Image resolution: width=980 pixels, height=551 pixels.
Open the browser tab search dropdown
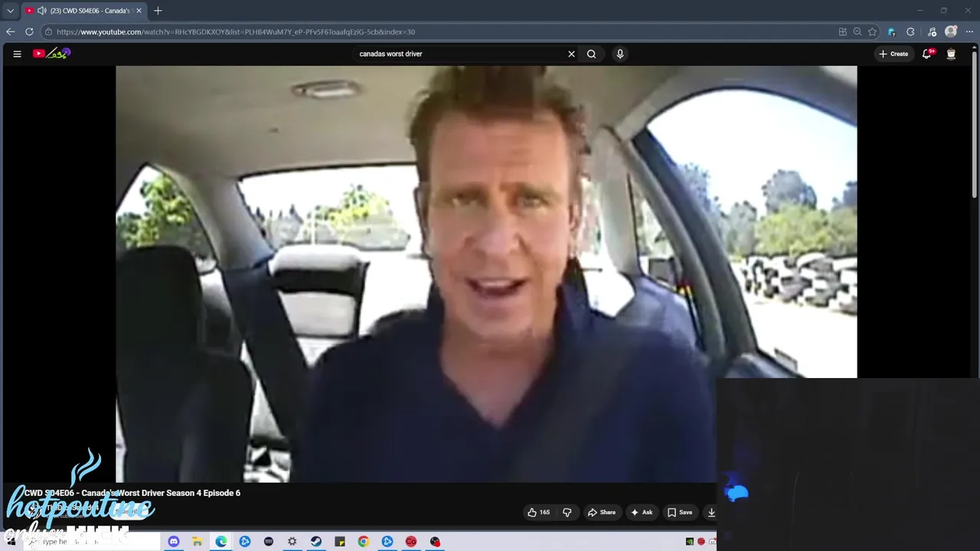tap(10, 11)
